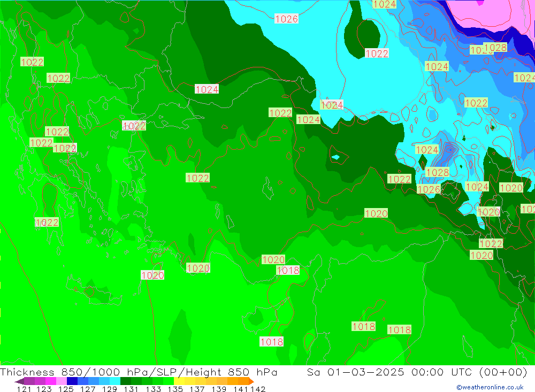
Task: Click the 1022 label beside the dark green oval
Action: (377, 53)
